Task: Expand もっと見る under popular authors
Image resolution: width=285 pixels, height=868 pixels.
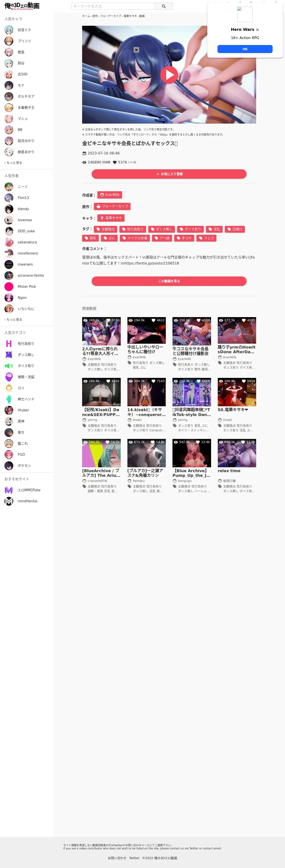Action: 14,320
